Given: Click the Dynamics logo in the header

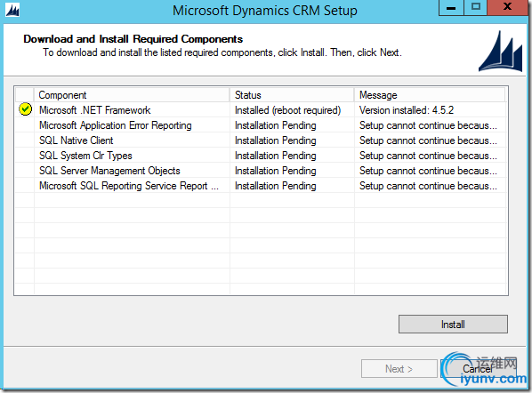Looking at the screenshot, I should [x=501, y=51].
